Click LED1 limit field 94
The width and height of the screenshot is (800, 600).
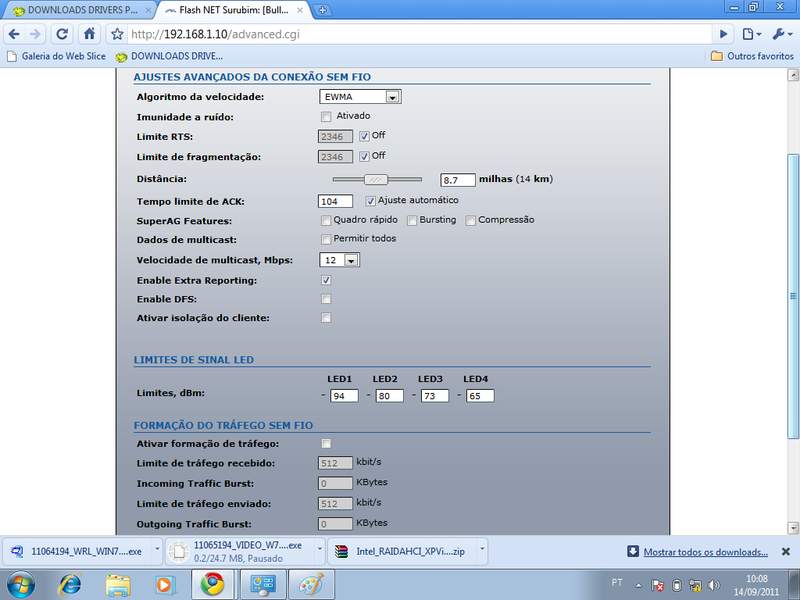coord(344,396)
